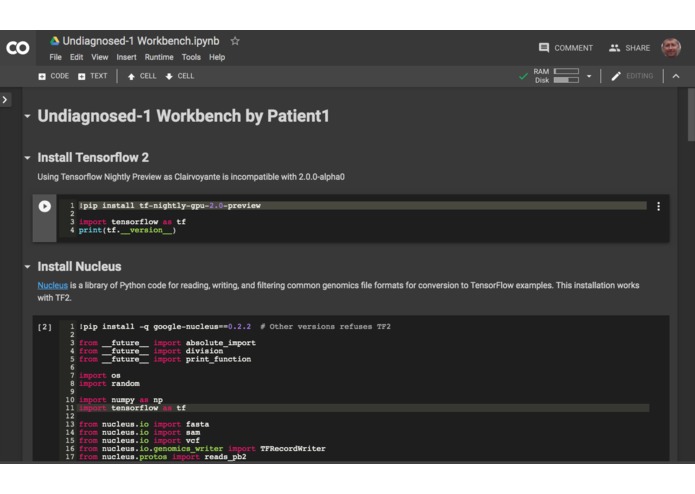
Task: Click the 'import numpy as np' line
Action: click(x=121, y=400)
